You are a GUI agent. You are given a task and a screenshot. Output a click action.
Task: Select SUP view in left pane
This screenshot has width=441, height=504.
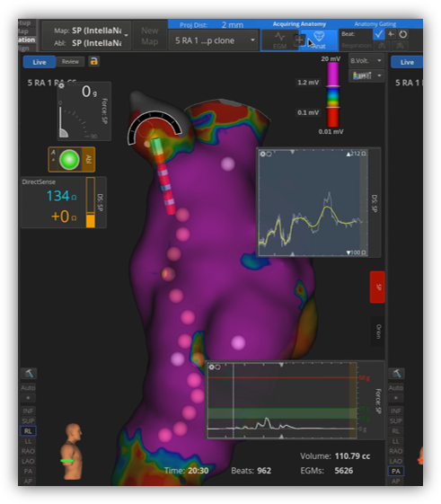pos(28,420)
